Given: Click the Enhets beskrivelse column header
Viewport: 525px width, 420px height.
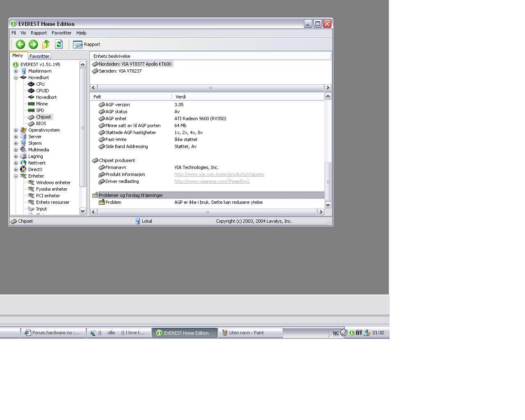Looking at the screenshot, I should [x=210, y=56].
